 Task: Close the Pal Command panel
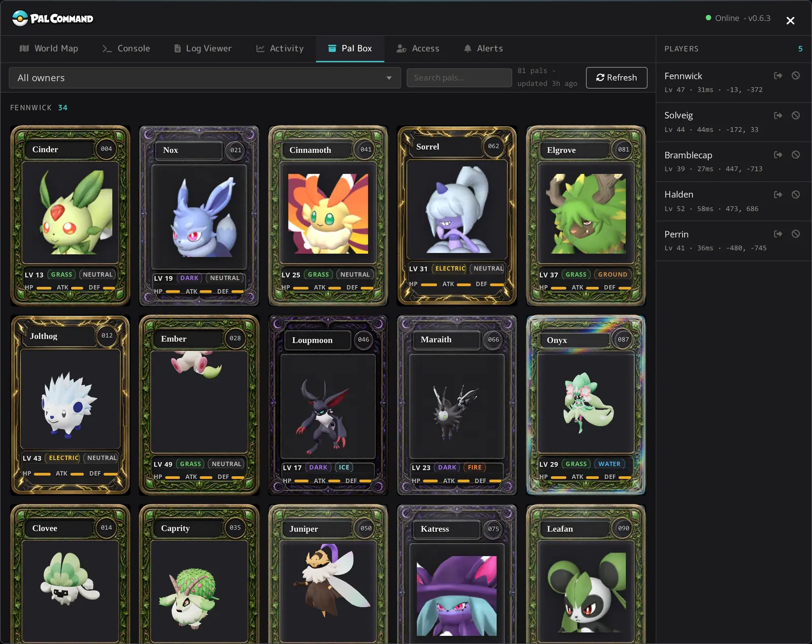tap(790, 21)
